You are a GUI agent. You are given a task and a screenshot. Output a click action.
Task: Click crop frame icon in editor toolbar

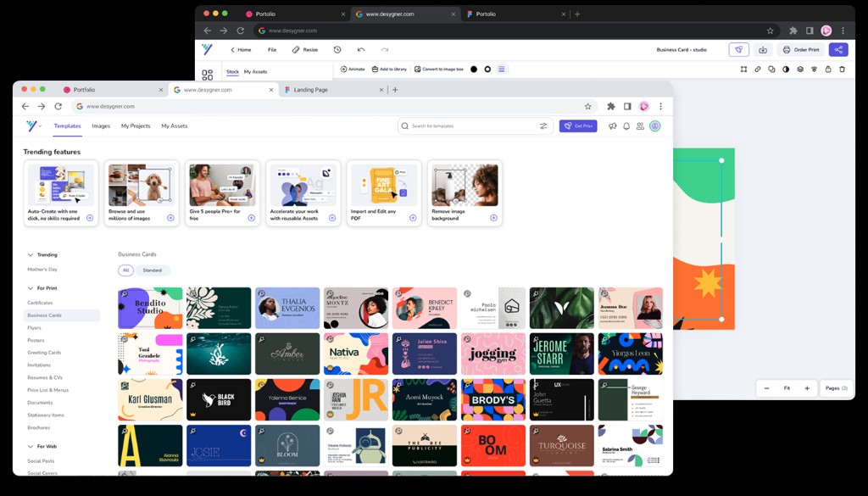(x=743, y=70)
